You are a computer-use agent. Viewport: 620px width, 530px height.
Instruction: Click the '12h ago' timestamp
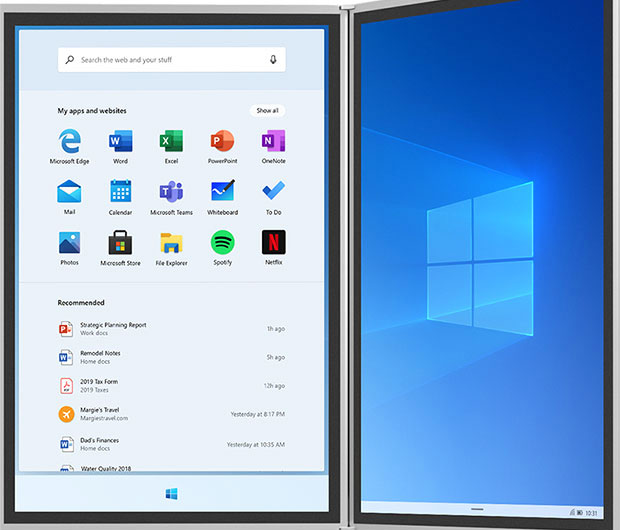coord(274,386)
